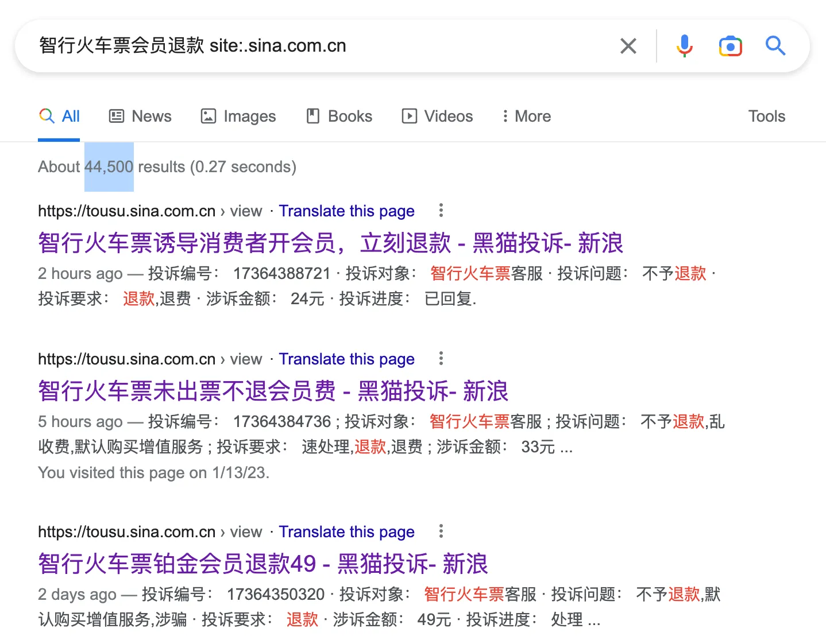826x644 pixels.
Task: Switch to the Videos tab
Action: 437,117
